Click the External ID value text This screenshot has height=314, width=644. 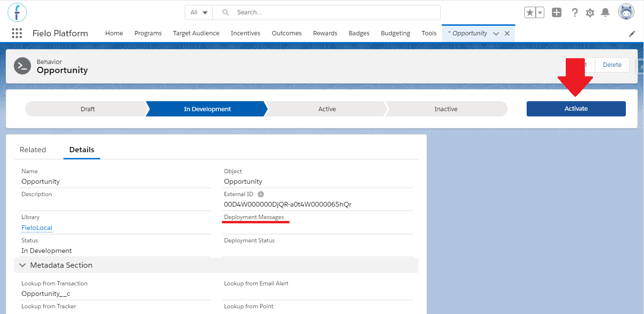tap(288, 204)
